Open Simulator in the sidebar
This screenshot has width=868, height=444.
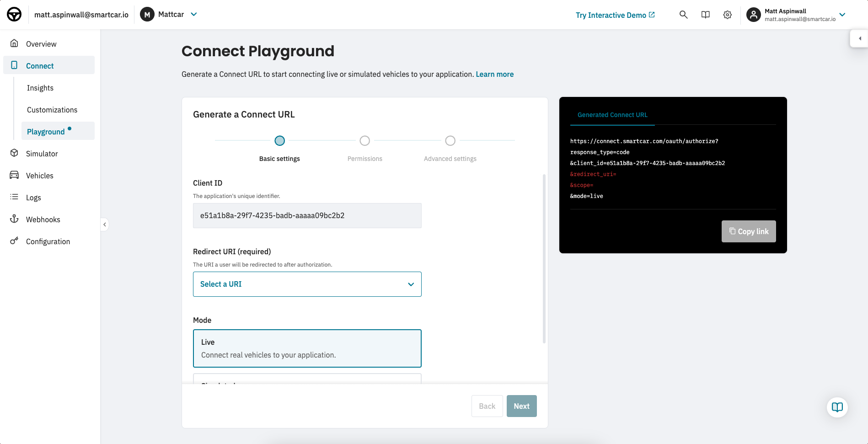(x=49, y=154)
